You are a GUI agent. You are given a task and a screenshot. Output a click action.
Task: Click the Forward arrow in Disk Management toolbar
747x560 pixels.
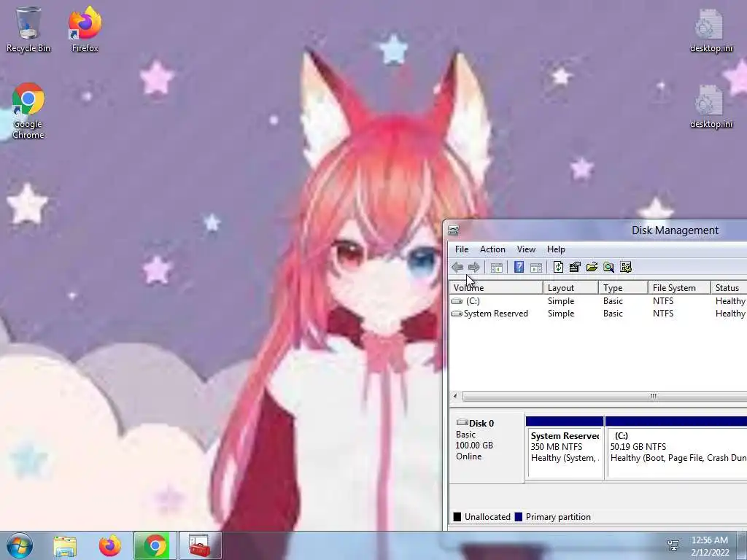click(x=473, y=267)
